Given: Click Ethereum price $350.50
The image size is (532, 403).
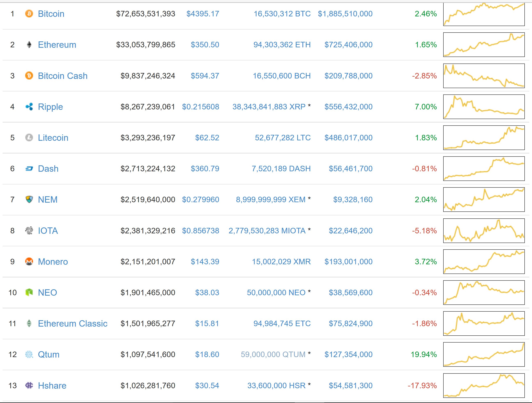Looking at the screenshot, I should coord(205,45).
